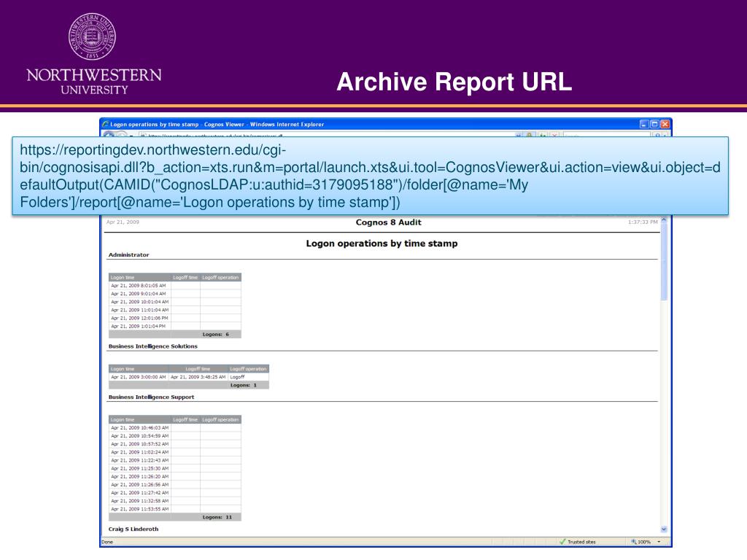Viewport: 747px width, 560px height.
Task: Click the scrollbar down arrow
Action: tap(664, 529)
